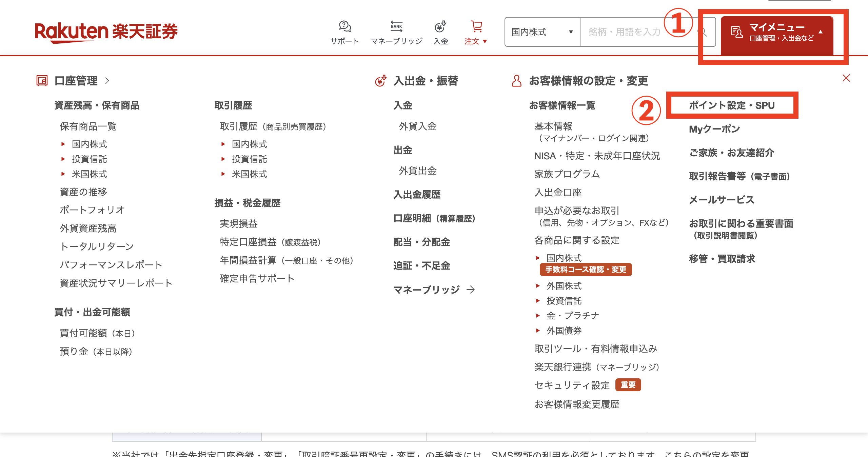The image size is (868, 457).
Task: Open 口座明細（精算履歴）
Action: click(x=435, y=218)
